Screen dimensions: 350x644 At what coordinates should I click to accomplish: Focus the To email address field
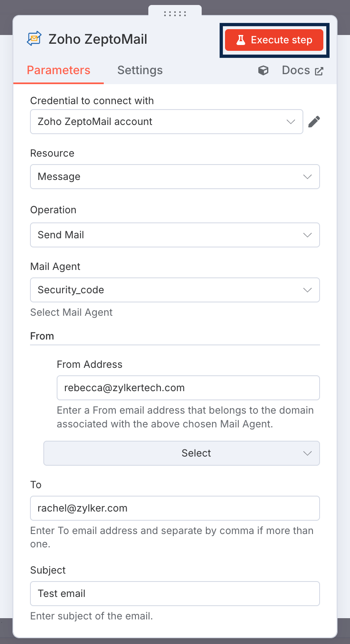pos(175,508)
